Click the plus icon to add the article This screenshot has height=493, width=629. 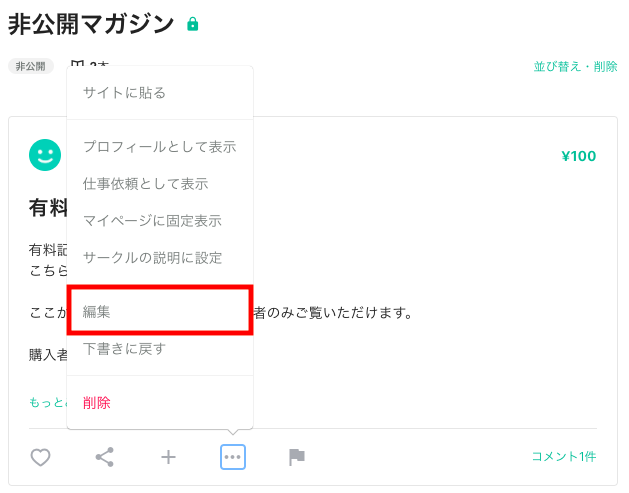tap(168, 457)
